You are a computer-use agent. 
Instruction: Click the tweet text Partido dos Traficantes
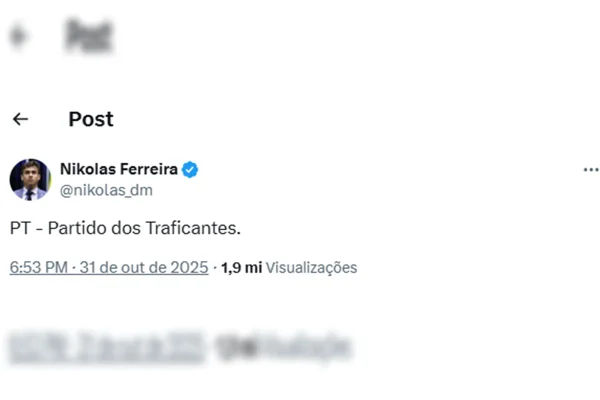[x=126, y=228]
